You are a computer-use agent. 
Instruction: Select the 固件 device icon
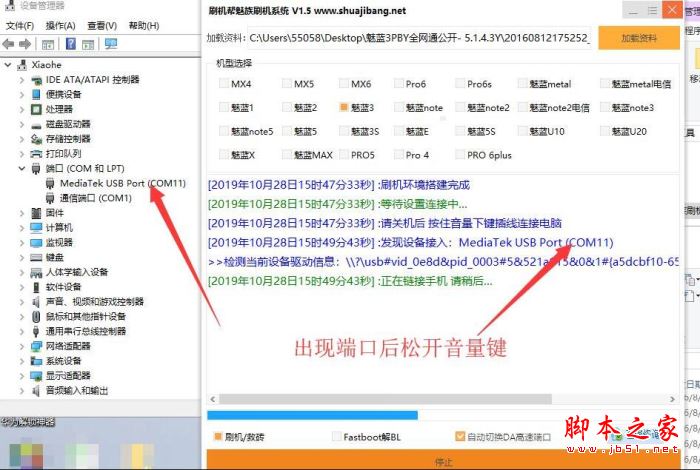point(37,213)
